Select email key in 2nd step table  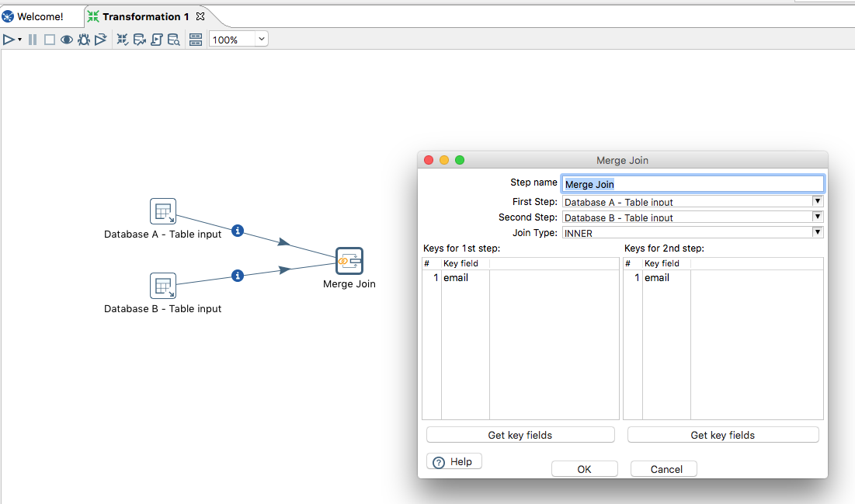coord(657,278)
